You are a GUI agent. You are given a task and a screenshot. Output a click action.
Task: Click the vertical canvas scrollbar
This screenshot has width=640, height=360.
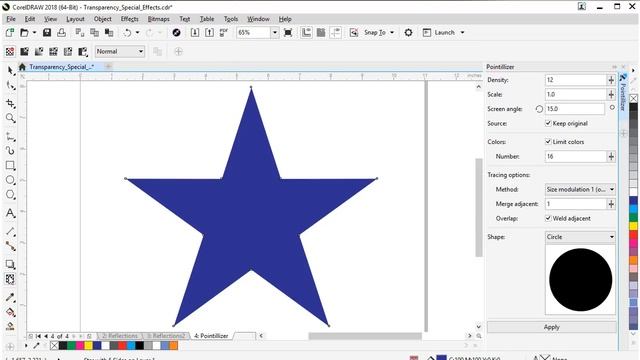click(479, 207)
